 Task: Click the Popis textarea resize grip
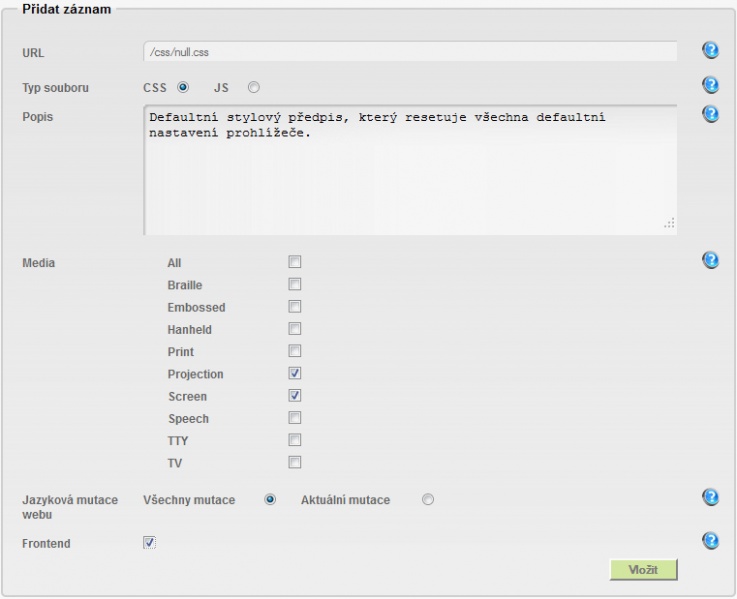click(x=670, y=223)
